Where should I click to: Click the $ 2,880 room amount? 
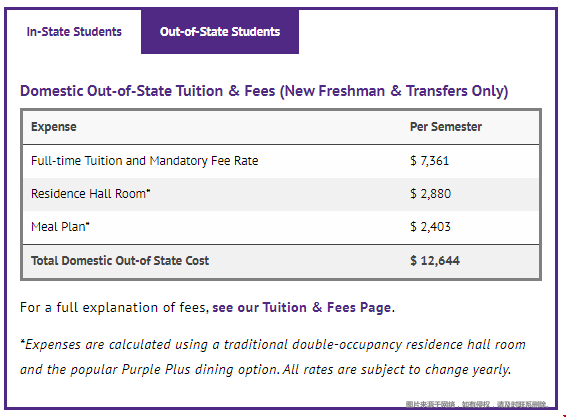click(x=430, y=194)
